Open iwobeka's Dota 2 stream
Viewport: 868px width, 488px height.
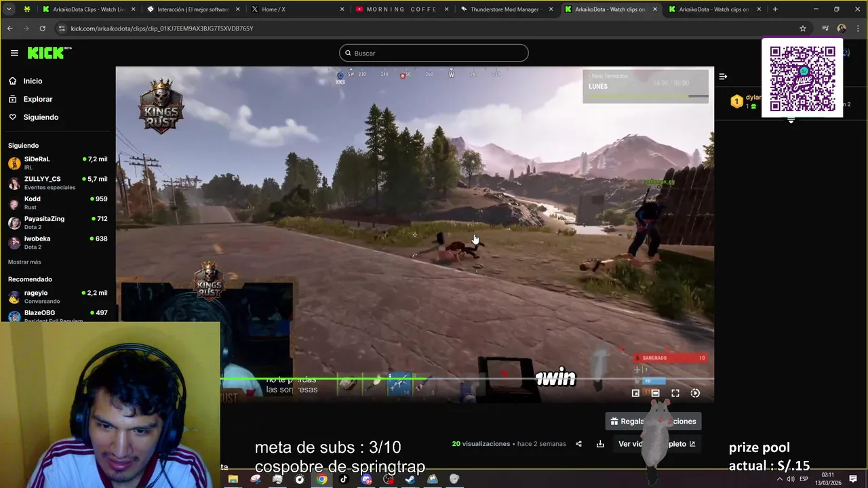point(58,242)
